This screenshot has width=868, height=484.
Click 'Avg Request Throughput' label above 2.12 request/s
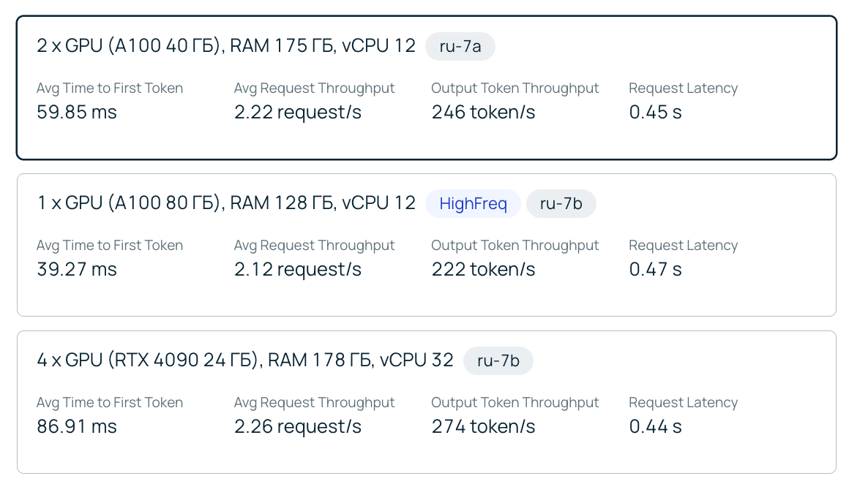point(314,246)
